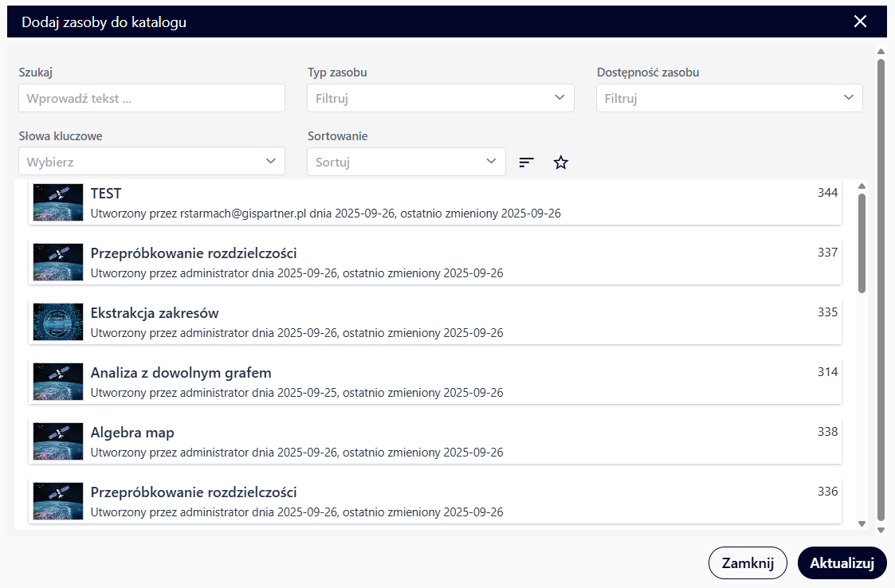Click the Ekstrakcja zakresów thumbnail image
Viewport: 895px width, 588px height.
pyautogui.click(x=58, y=322)
